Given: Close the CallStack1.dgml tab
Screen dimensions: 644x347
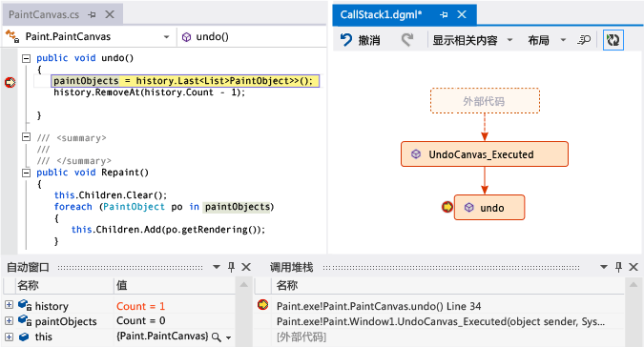Looking at the screenshot, I should coord(462,14).
